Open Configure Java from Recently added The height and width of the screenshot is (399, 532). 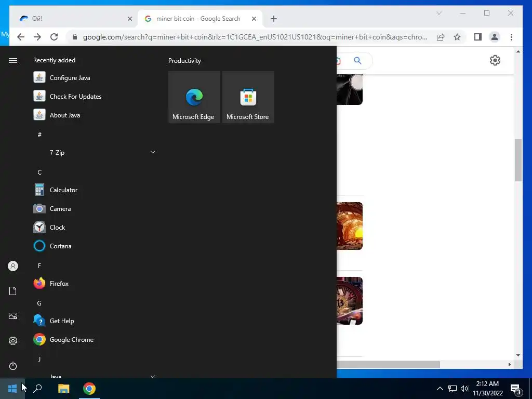click(95, 78)
